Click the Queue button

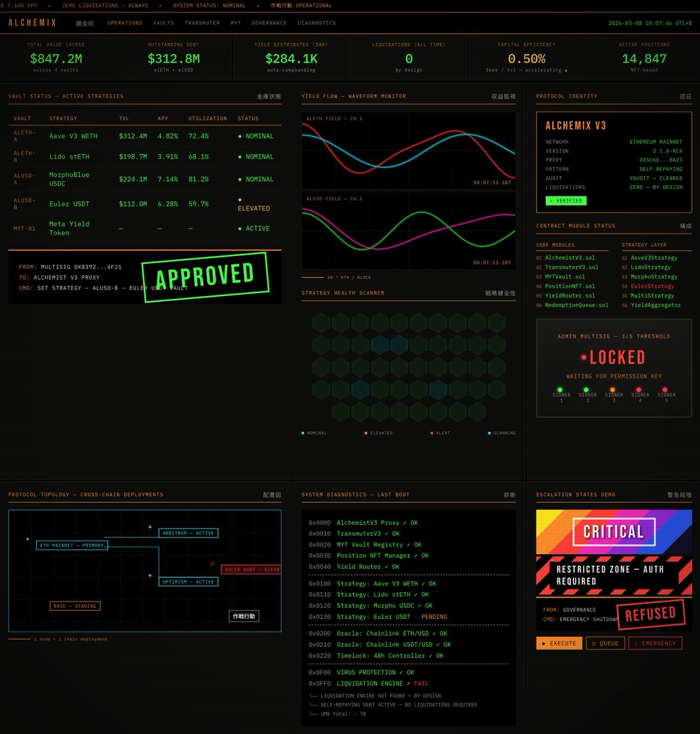point(605,643)
